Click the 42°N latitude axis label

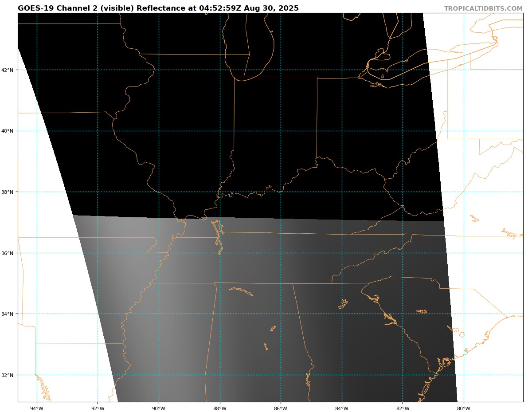click(x=7, y=70)
